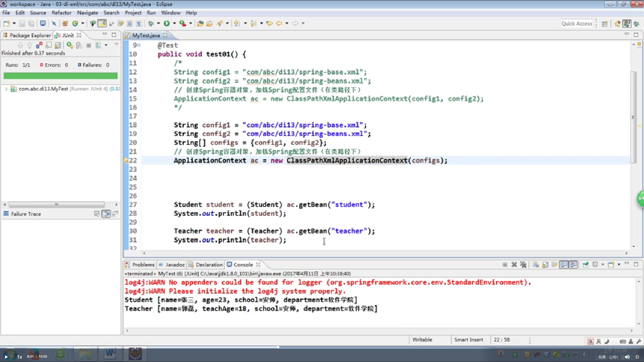Open the File menu
The image size is (644, 362).
tap(6, 13)
